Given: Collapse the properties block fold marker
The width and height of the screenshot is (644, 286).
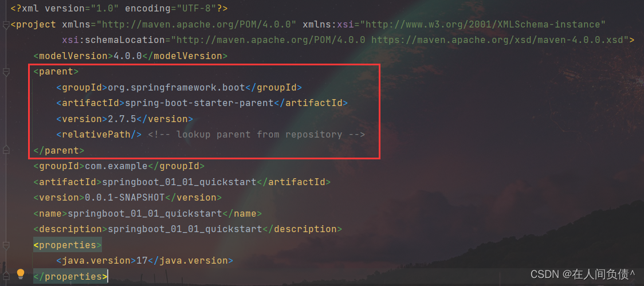Looking at the screenshot, I should tap(6, 245).
